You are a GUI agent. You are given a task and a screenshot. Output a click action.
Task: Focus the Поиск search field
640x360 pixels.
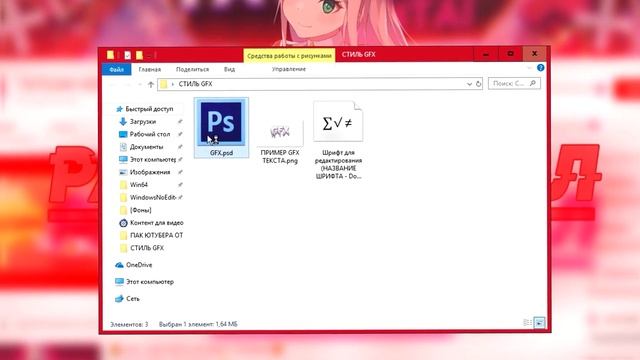(x=514, y=83)
